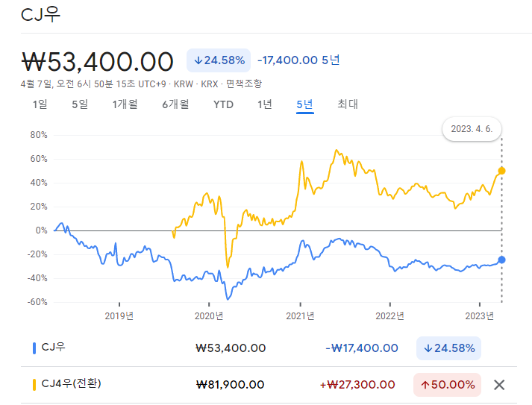
Task: Click the ₩81,900.00 price value
Action: tap(231, 385)
